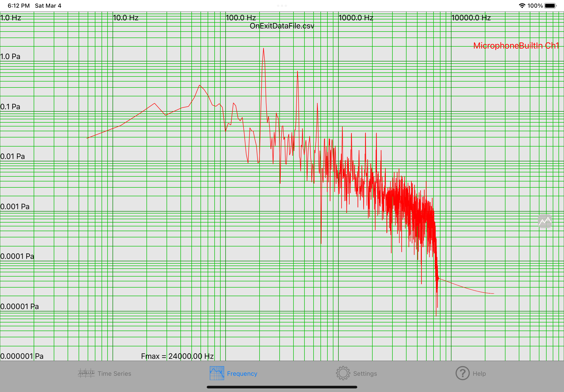The height and width of the screenshot is (392, 564).
Task: Tap the Wi-Fi status icon
Action: click(x=522, y=6)
